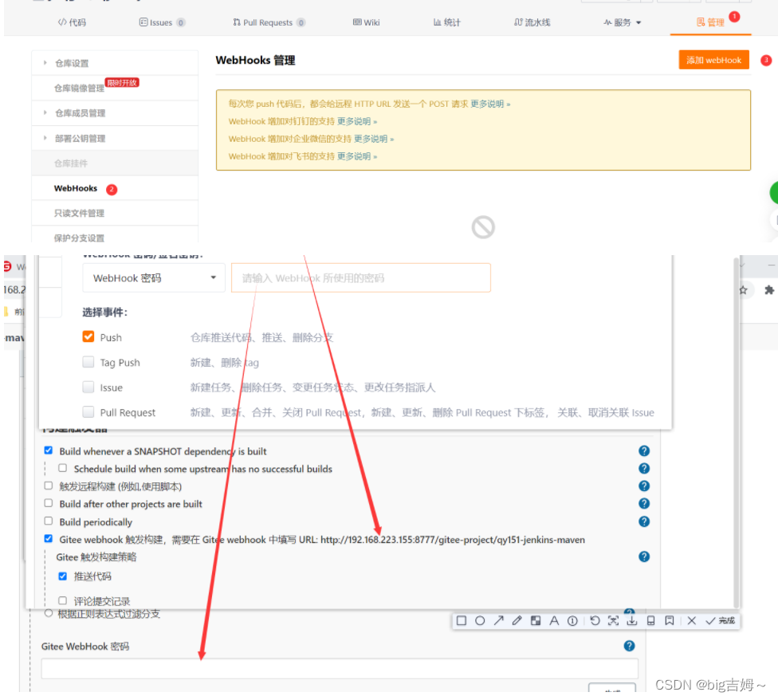Open the Wiki tab

(366, 22)
